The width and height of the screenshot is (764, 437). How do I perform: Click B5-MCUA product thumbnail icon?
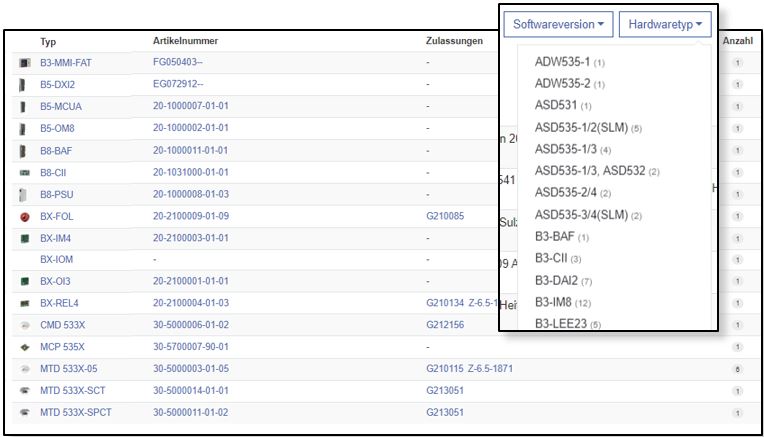(22, 107)
